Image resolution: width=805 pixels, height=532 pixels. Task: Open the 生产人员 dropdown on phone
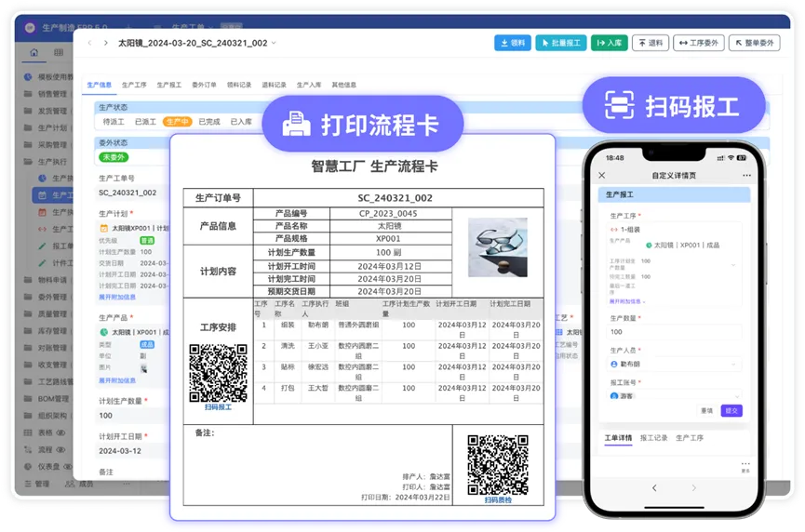tap(675, 364)
